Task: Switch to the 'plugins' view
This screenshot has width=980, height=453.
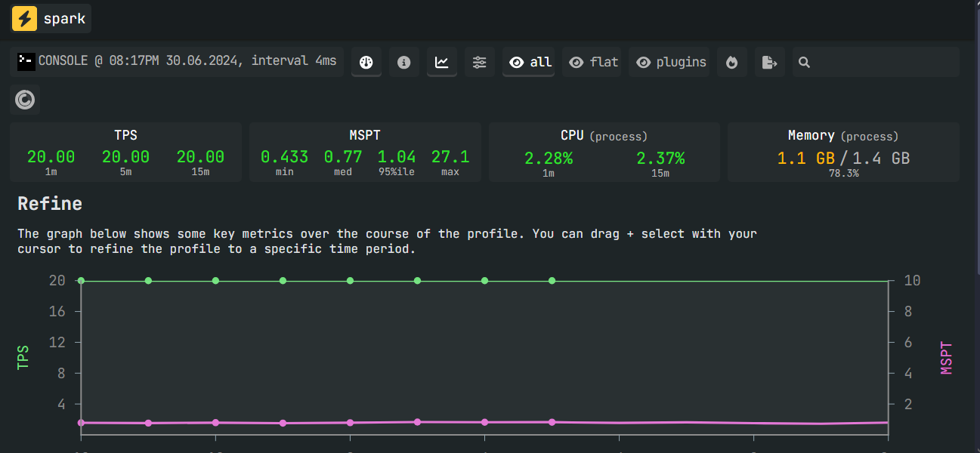Action: click(672, 62)
